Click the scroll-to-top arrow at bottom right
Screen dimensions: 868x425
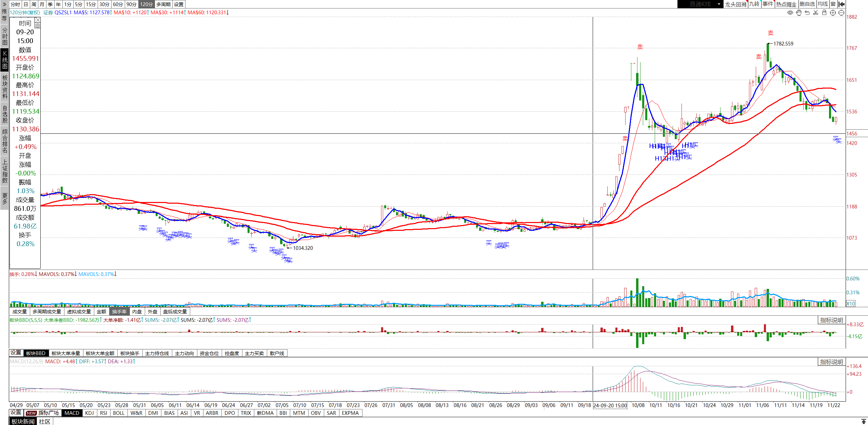[x=864, y=421]
